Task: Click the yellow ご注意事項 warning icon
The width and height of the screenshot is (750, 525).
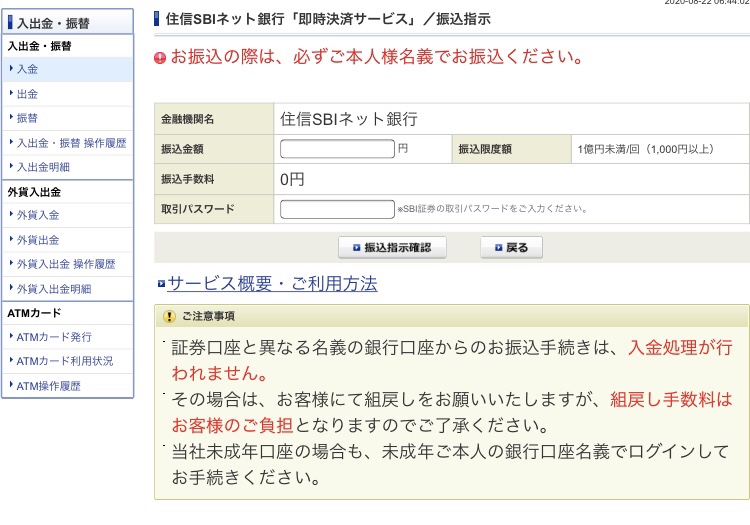Action: point(169,316)
